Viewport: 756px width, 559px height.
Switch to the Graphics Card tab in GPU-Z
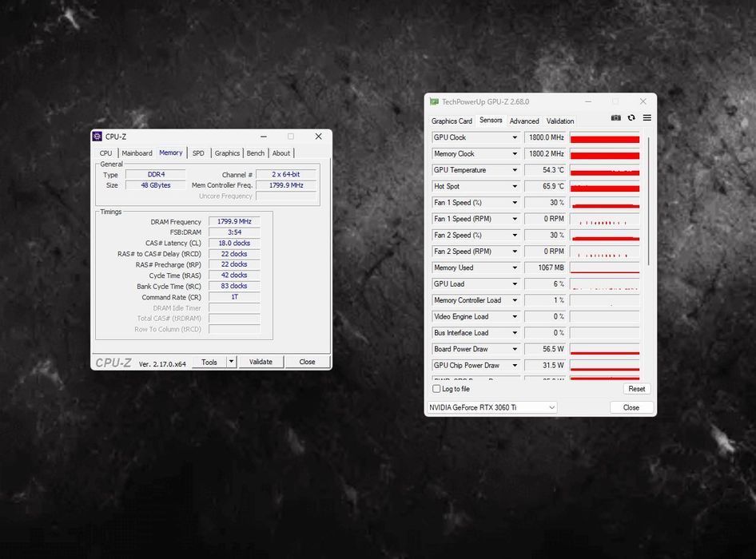click(x=452, y=121)
